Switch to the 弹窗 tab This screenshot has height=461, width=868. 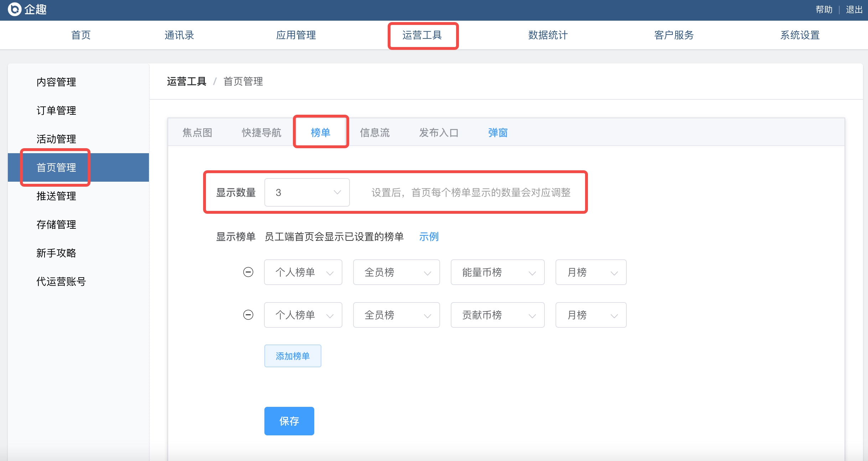498,133
